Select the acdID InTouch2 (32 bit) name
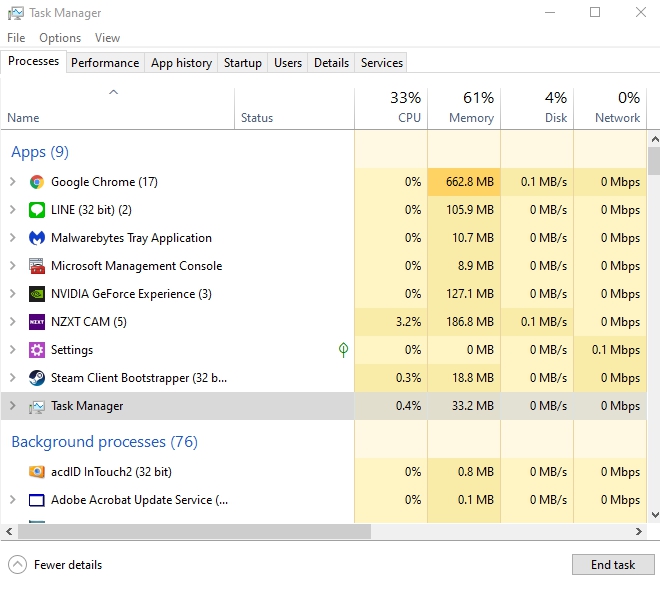The width and height of the screenshot is (660, 589). point(112,472)
